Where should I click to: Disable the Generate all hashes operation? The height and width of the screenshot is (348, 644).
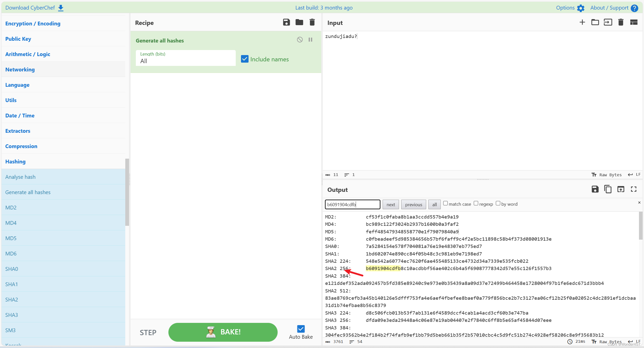coord(300,40)
